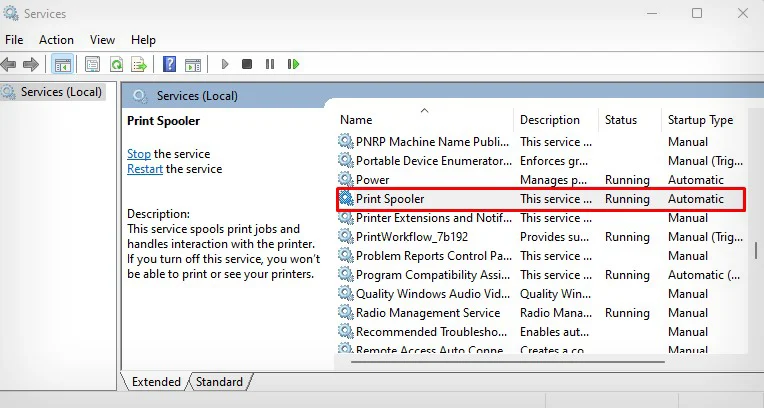Open the File menu
Image resolution: width=764 pixels, height=408 pixels.
click(x=14, y=40)
